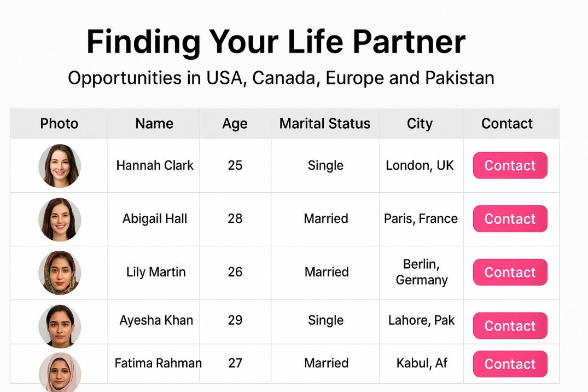The height and width of the screenshot is (392, 588).
Task: Click the Contact button for Lily Martin
Action: (x=509, y=272)
